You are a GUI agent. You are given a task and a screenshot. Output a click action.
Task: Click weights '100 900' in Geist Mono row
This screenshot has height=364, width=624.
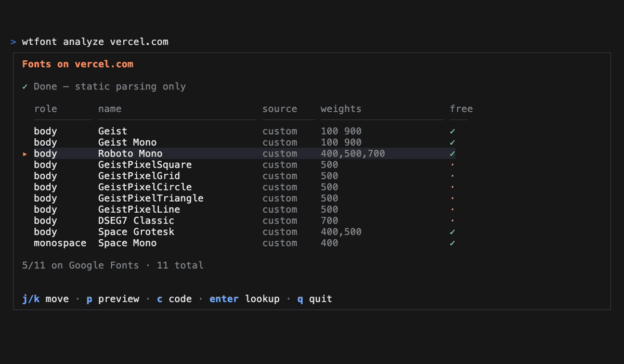[341, 142]
